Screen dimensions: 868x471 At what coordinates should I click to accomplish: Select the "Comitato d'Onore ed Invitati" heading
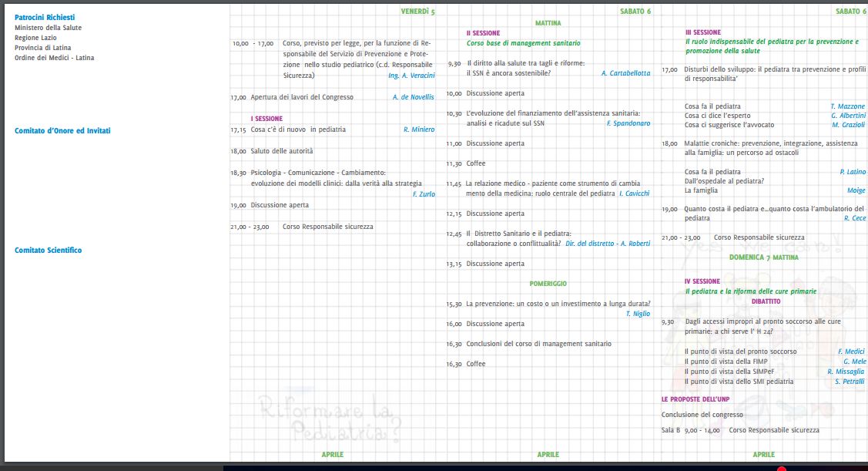click(62, 131)
